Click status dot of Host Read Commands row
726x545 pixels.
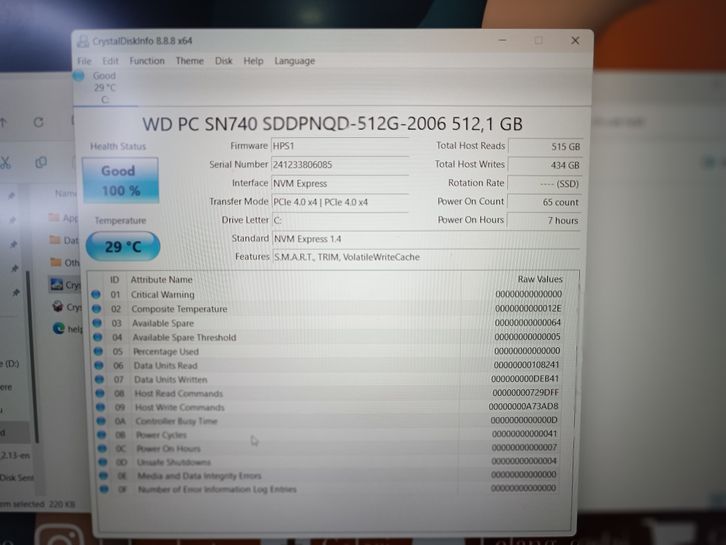tap(100, 393)
